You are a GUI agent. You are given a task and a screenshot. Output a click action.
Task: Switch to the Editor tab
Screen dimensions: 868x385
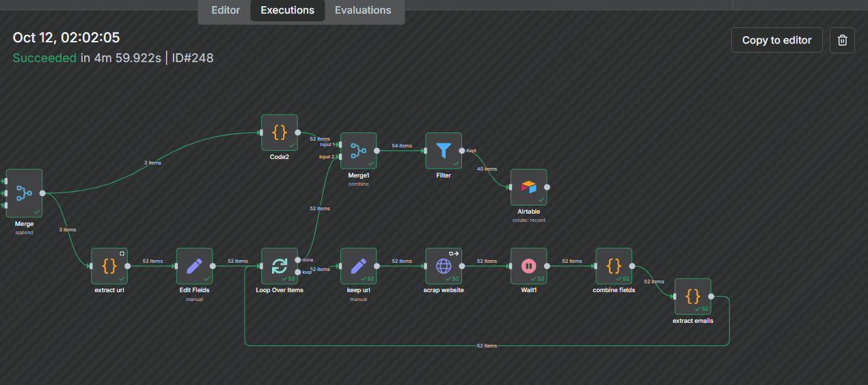click(226, 10)
